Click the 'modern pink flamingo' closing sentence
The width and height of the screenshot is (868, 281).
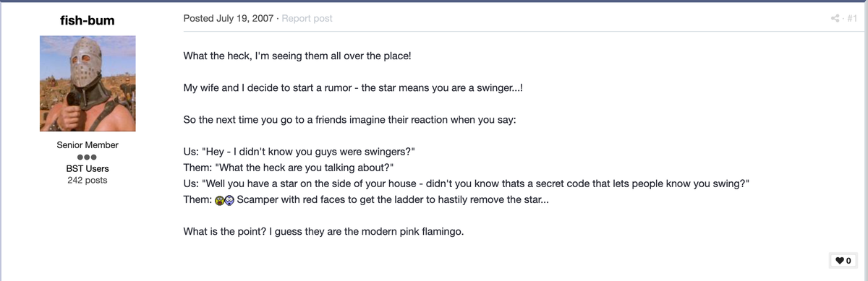(x=327, y=231)
